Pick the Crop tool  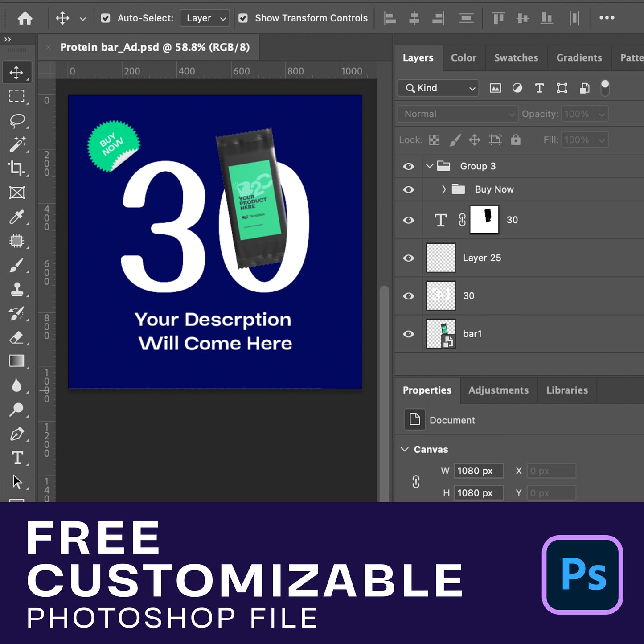(x=17, y=168)
